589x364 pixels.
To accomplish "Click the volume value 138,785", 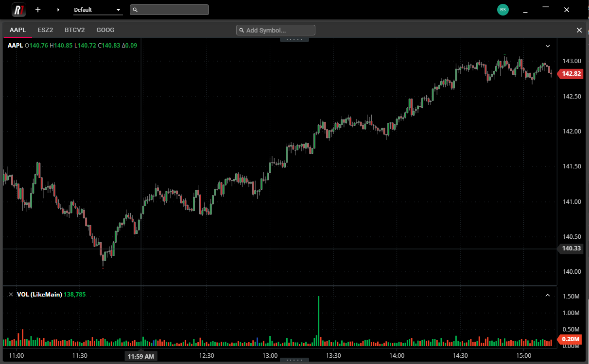I will point(75,295).
